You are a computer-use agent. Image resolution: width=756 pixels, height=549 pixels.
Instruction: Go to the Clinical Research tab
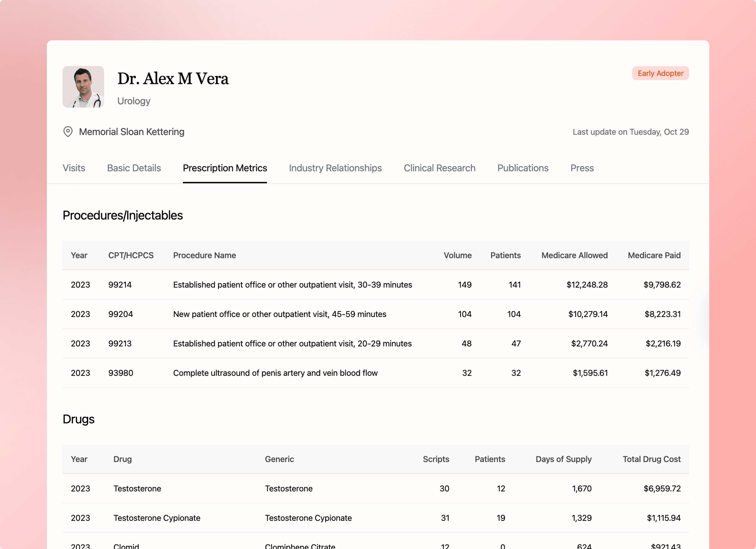click(x=439, y=168)
